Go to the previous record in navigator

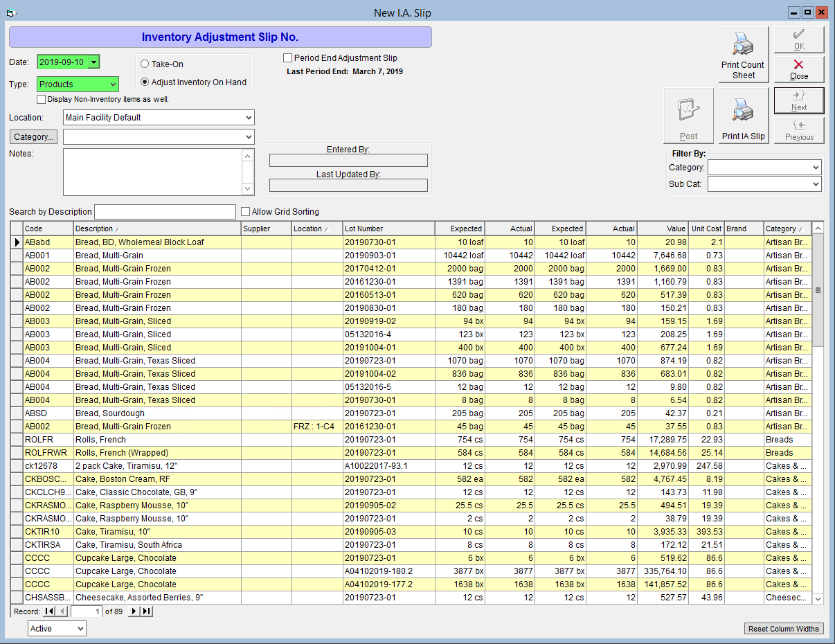(62, 611)
